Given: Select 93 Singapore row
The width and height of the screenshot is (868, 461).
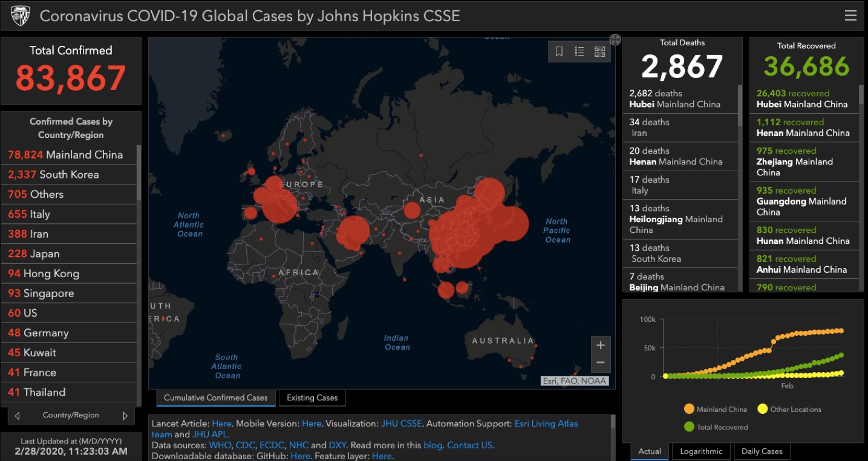Looking at the screenshot, I should click(x=70, y=293).
